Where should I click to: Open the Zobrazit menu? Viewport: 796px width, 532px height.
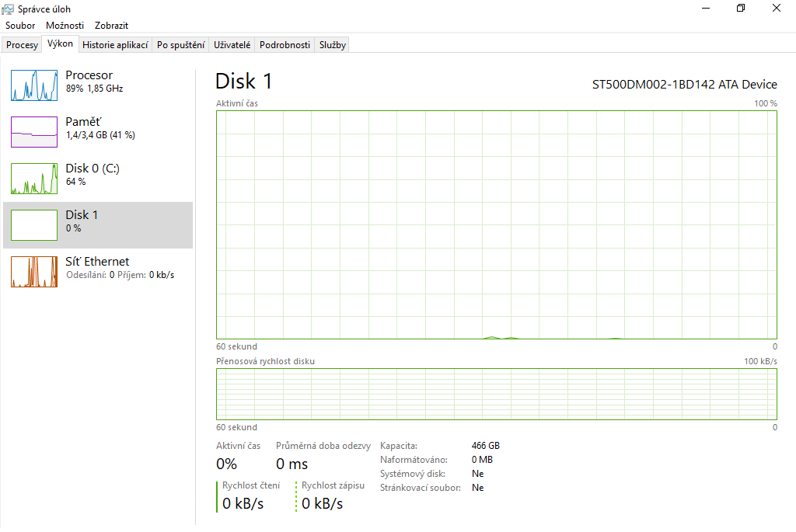click(111, 26)
